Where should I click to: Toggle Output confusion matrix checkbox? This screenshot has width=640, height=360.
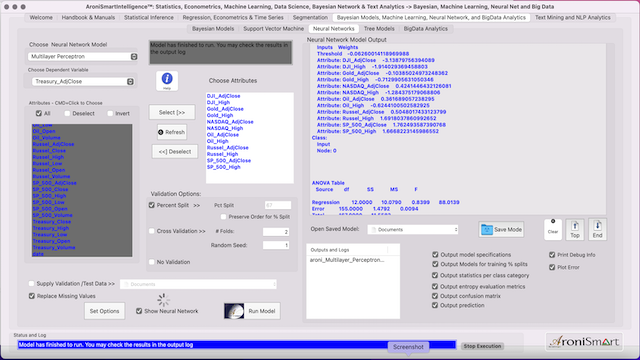435,296
